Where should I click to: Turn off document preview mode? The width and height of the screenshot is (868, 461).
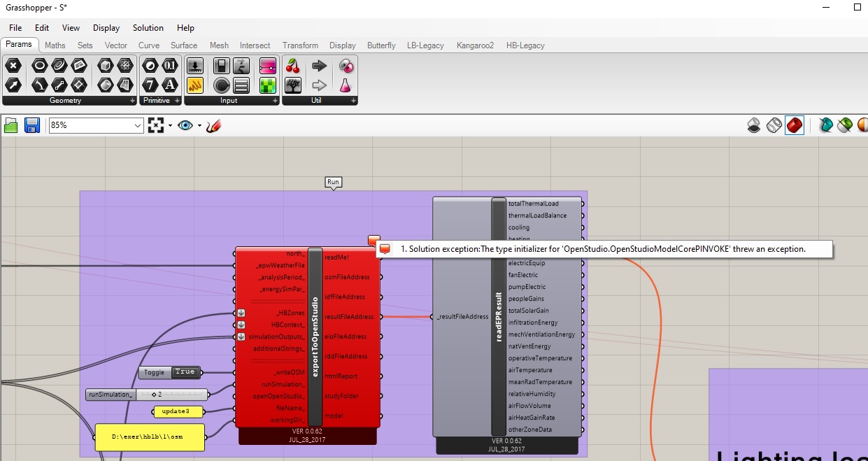[x=754, y=126]
